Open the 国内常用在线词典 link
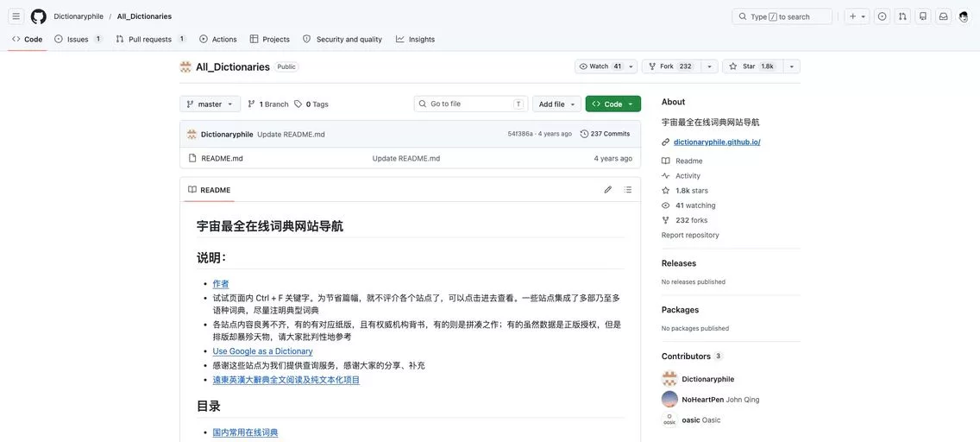The image size is (980, 442). point(245,433)
